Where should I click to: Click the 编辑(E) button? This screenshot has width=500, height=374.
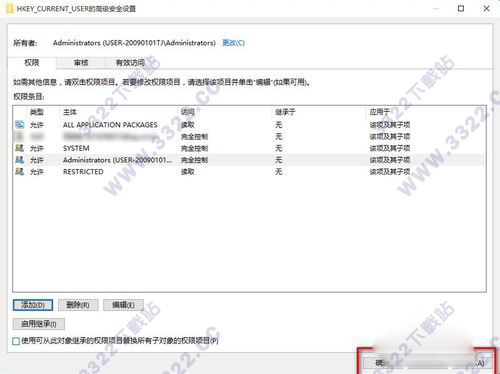click(x=123, y=305)
